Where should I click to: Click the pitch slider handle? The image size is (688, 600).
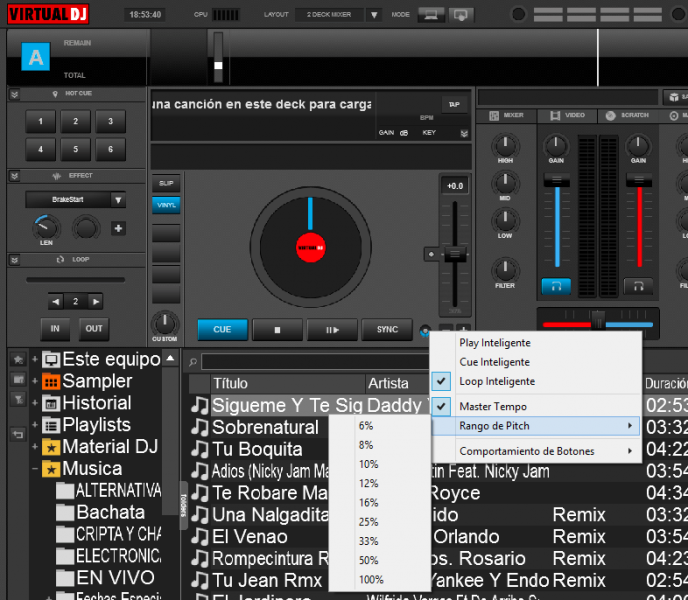point(455,254)
